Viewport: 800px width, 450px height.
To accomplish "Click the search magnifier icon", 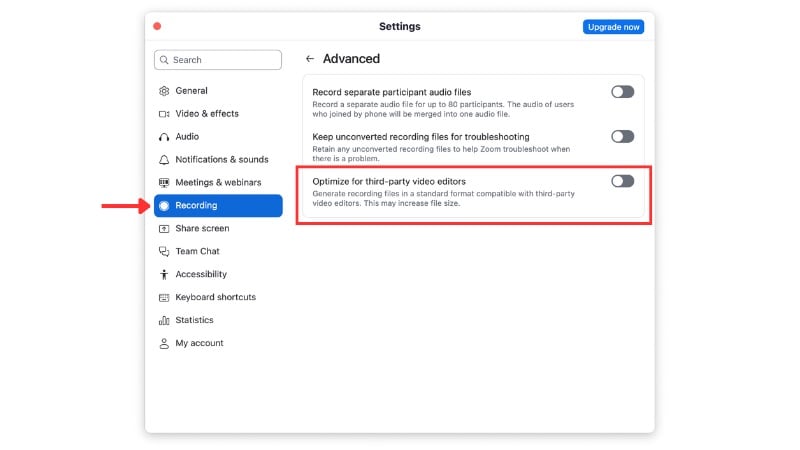I will [x=164, y=60].
